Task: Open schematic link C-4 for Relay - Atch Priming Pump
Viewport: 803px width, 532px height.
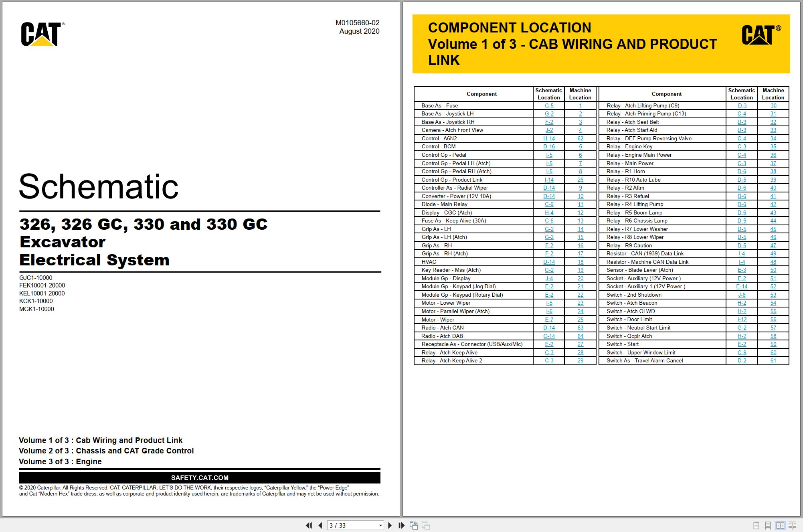Action: [x=742, y=114]
